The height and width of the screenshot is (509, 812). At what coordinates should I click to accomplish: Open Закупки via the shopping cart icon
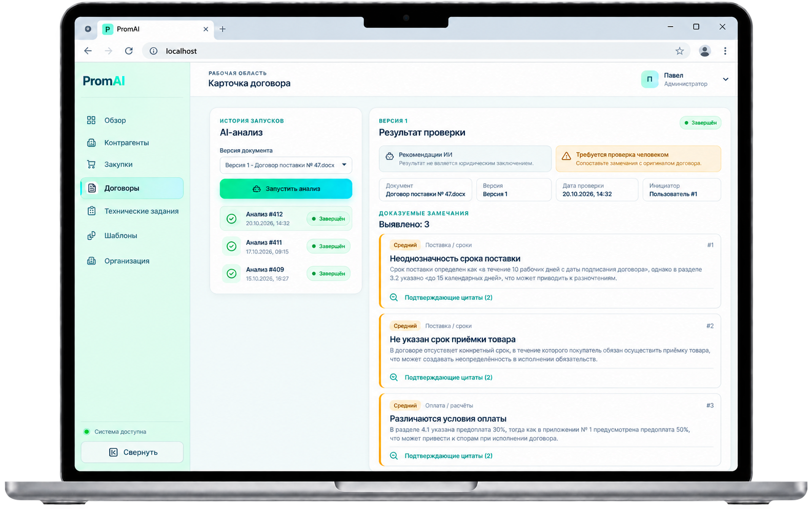(91, 164)
